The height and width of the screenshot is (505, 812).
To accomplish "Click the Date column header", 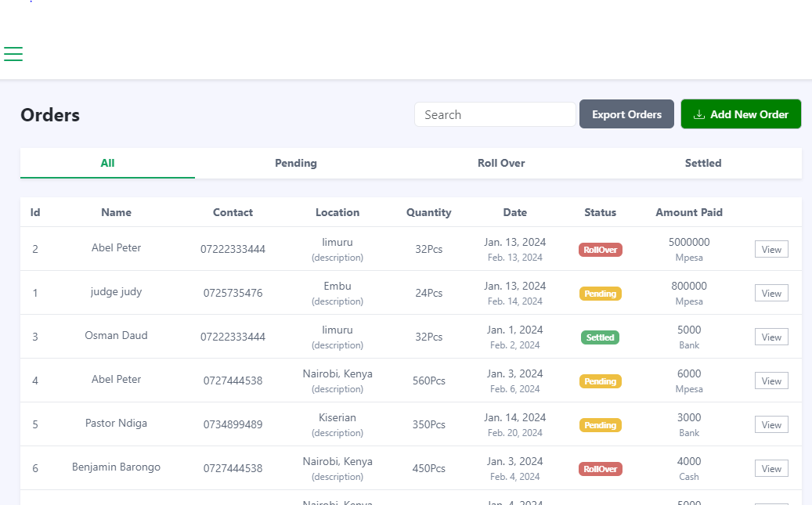I will tap(514, 212).
